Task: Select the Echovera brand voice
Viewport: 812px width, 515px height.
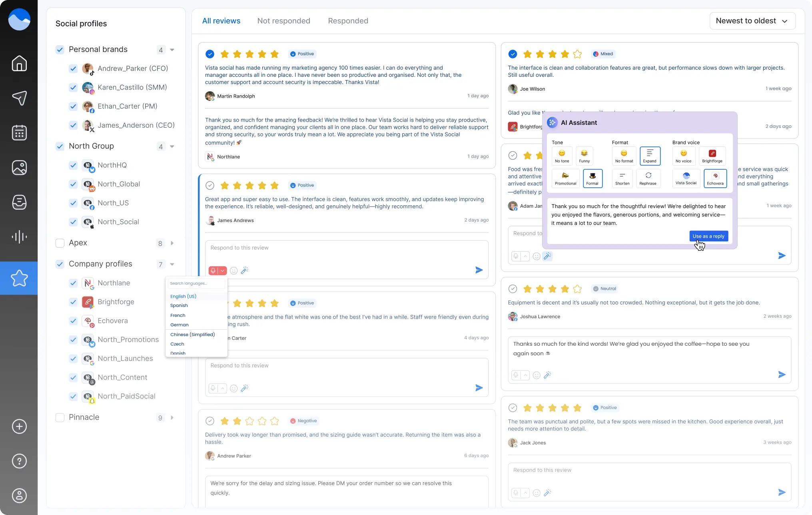Action: [715, 178]
